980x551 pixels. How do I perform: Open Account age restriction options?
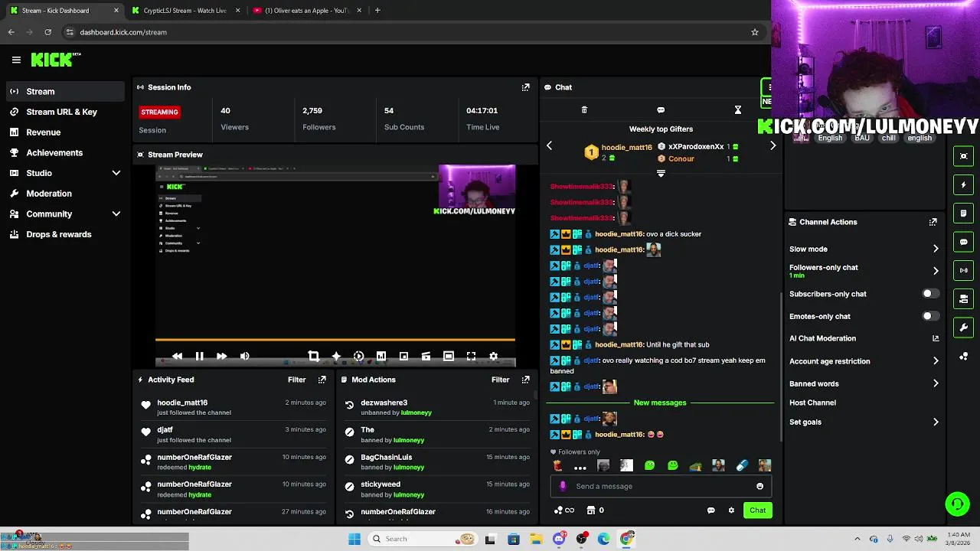pyautogui.click(x=864, y=361)
